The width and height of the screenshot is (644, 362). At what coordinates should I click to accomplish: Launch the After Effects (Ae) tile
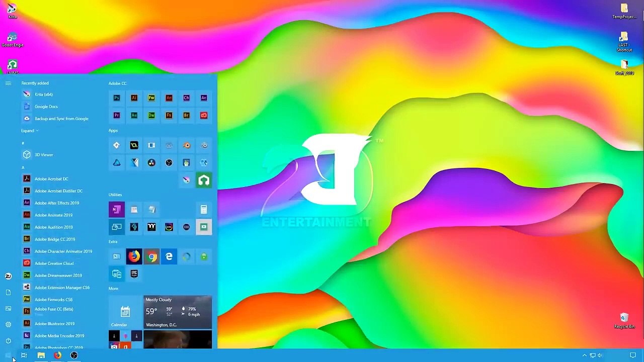pyautogui.click(x=204, y=98)
